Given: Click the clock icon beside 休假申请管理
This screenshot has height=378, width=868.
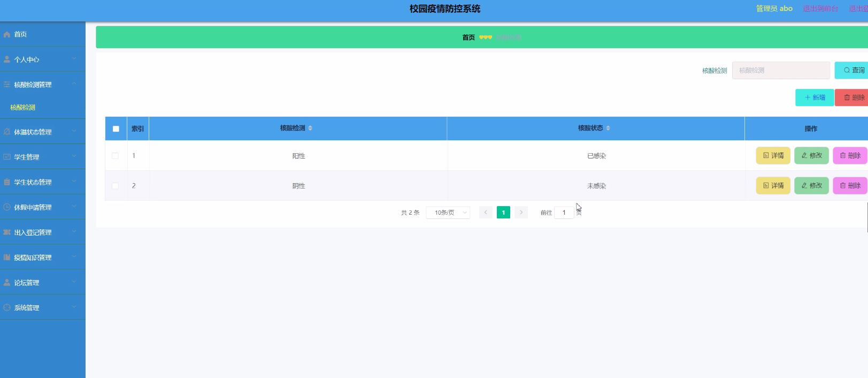Looking at the screenshot, I should pos(7,207).
